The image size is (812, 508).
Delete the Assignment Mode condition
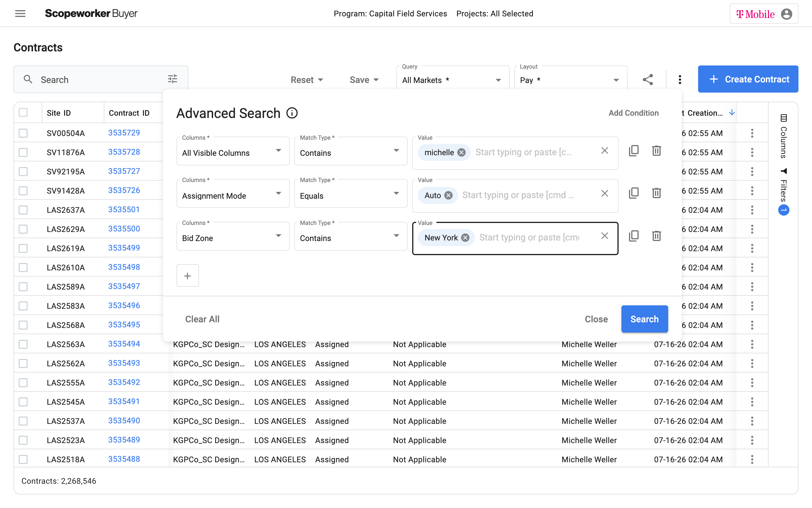click(656, 193)
